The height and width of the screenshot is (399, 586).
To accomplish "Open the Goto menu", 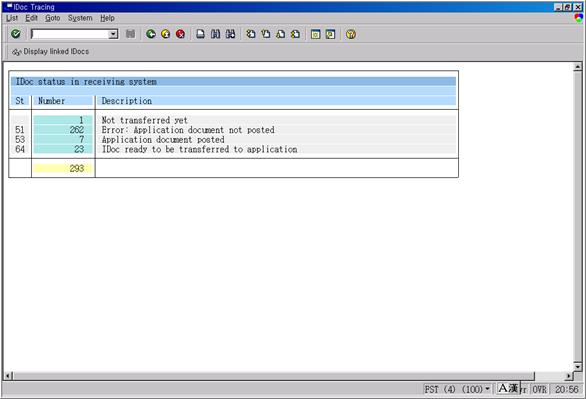I will [x=53, y=18].
